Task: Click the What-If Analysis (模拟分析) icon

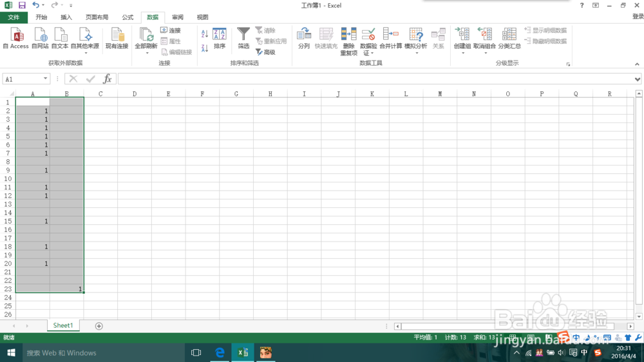Action: point(415,35)
